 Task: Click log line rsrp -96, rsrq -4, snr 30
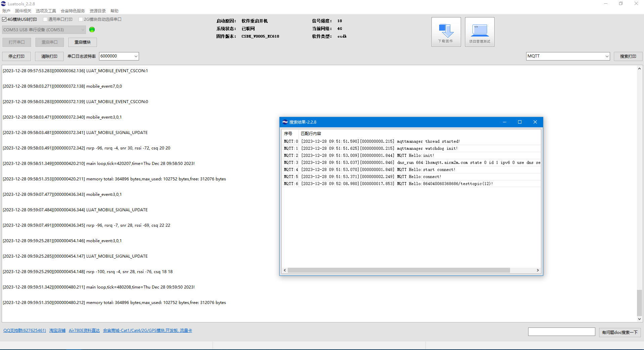[x=87, y=148]
